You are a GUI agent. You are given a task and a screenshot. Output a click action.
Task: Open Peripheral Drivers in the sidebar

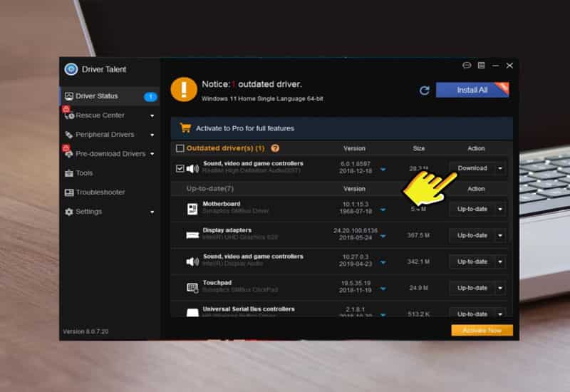[104, 135]
